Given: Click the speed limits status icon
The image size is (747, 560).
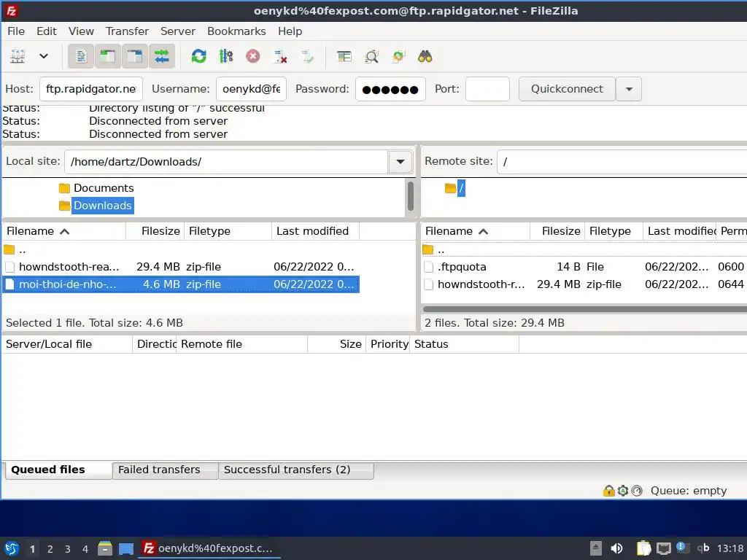Looking at the screenshot, I should (637, 491).
